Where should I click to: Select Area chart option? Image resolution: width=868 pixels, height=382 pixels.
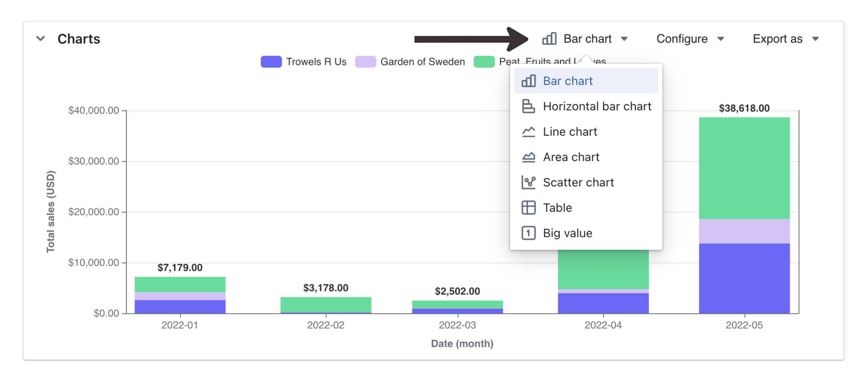(x=586, y=157)
